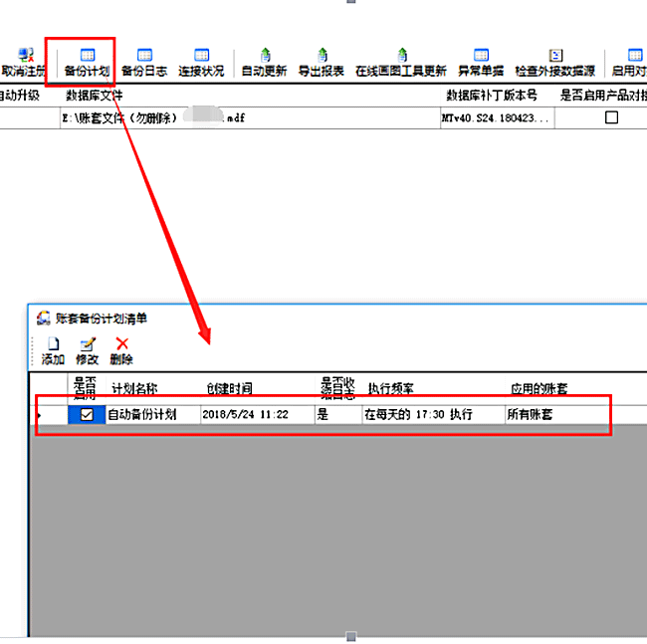The width and height of the screenshot is (647, 644).
Task: Check the 连接状况 connection status
Action: [201, 63]
